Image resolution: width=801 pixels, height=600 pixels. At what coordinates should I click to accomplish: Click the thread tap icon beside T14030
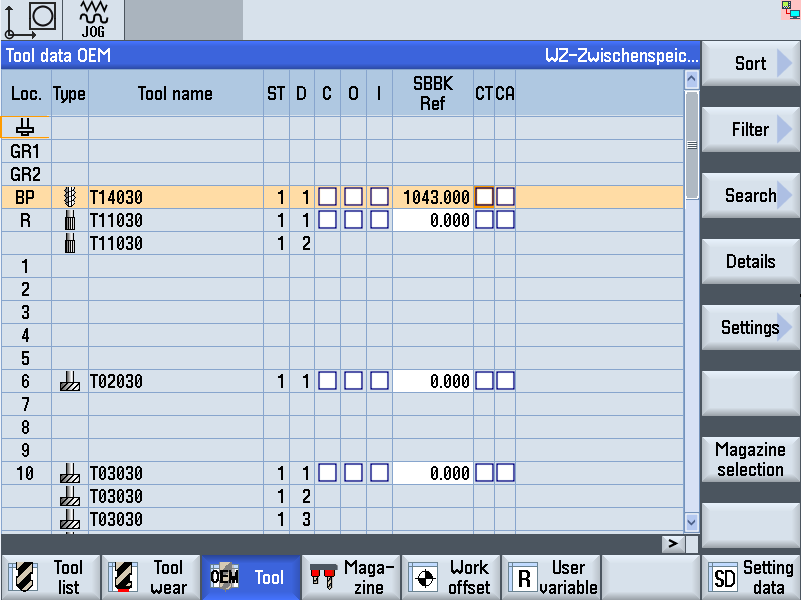tap(67, 197)
